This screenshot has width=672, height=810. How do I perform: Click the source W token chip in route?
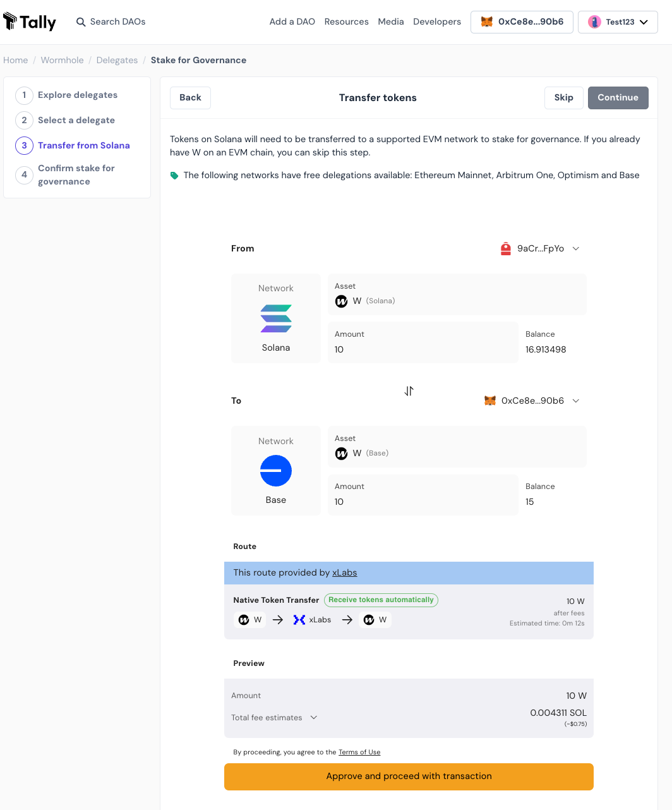click(250, 620)
